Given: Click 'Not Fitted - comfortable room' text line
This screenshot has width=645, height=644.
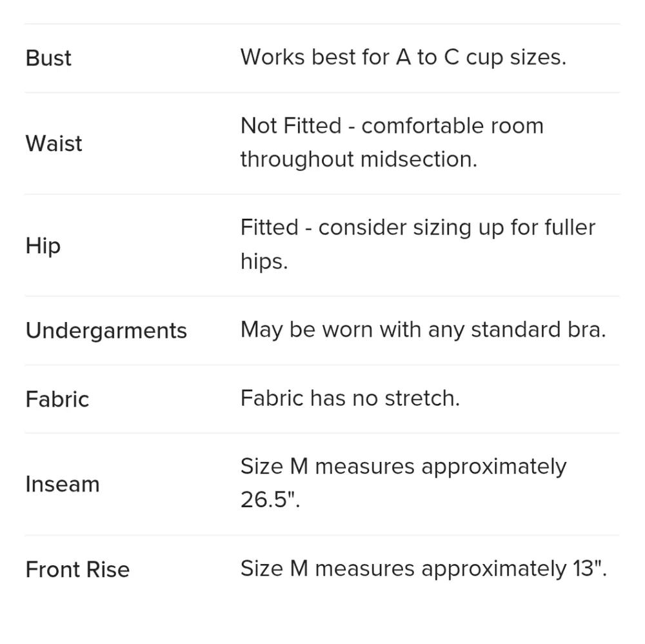Looking at the screenshot, I should [392, 126].
